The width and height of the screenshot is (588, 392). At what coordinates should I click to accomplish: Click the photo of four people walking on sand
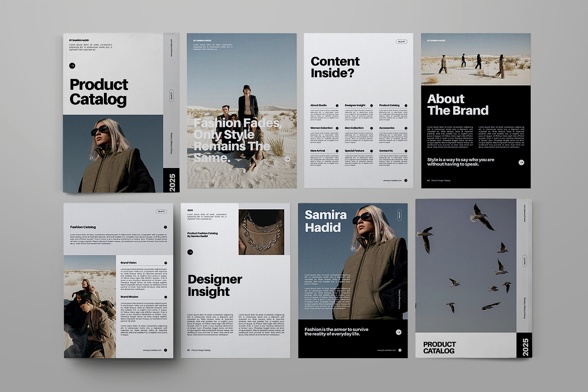tap(476, 59)
